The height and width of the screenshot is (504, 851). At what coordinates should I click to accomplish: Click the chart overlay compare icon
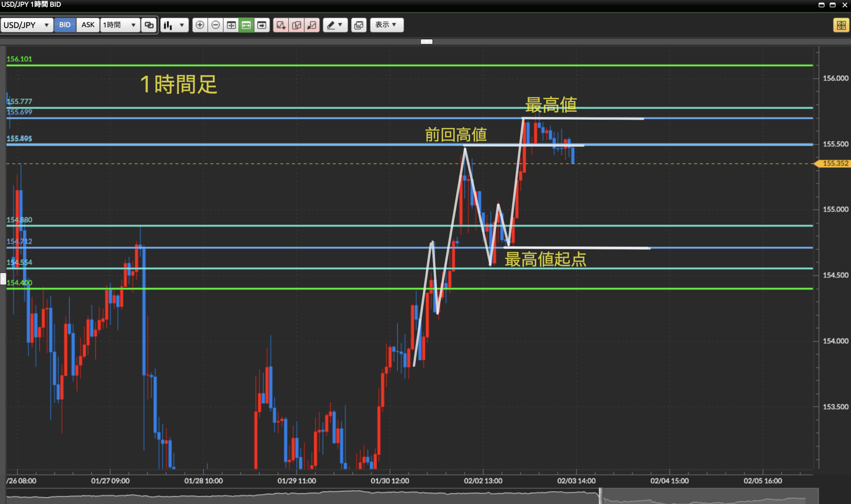pos(358,25)
